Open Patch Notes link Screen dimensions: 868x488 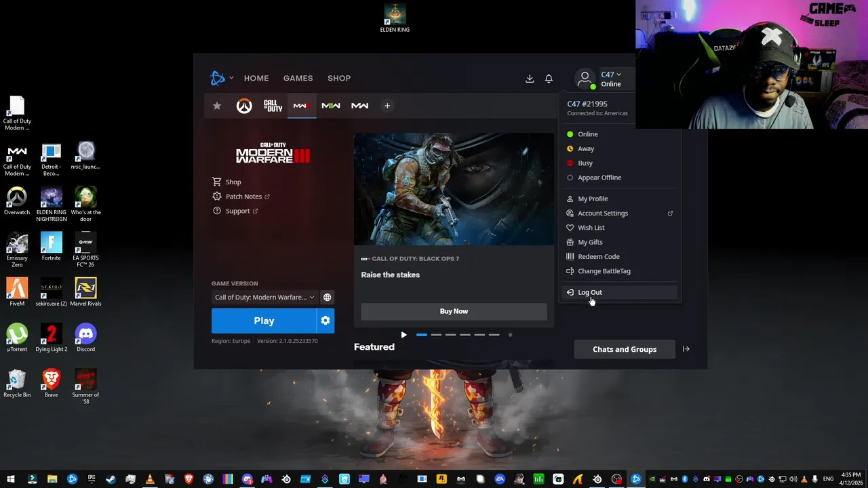pos(241,197)
